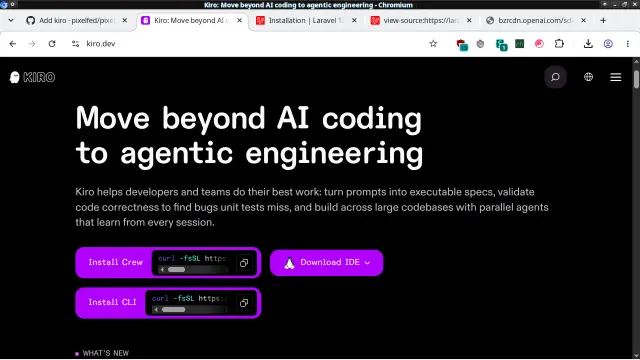Open the dark green square extension
640x360 pixels.
pyautogui.click(x=520, y=44)
